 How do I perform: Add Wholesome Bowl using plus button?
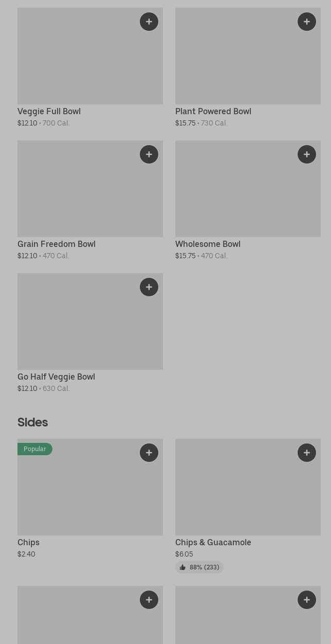coord(307,154)
